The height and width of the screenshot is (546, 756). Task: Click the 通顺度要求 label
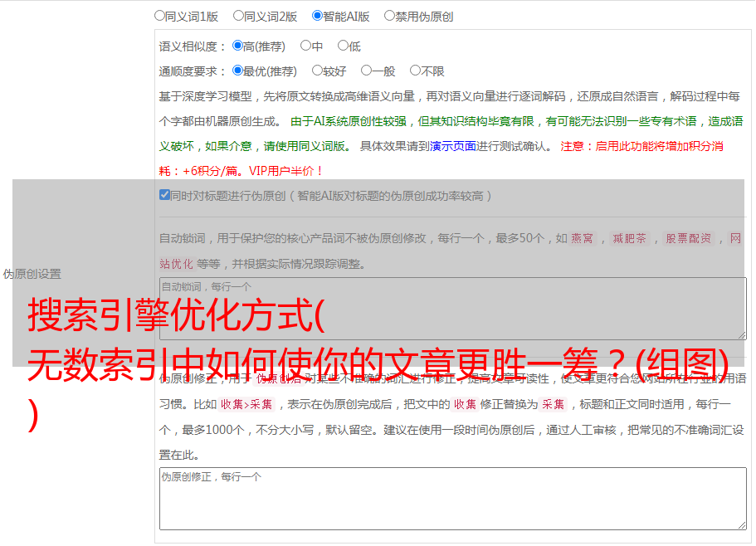pos(193,72)
